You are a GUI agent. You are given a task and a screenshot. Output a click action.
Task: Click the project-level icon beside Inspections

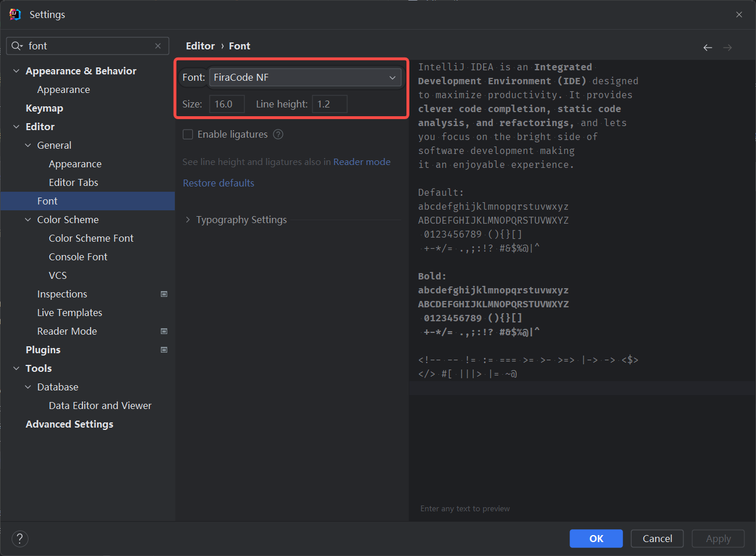point(164,294)
